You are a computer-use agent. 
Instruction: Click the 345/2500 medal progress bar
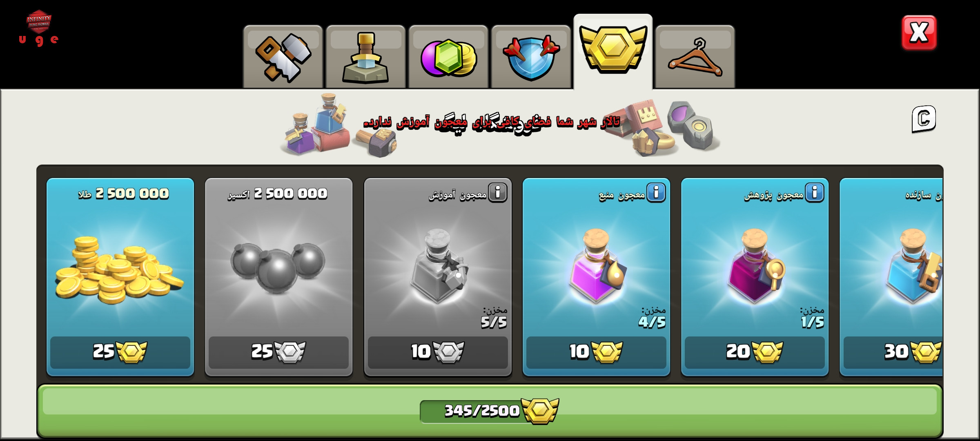[490, 411]
